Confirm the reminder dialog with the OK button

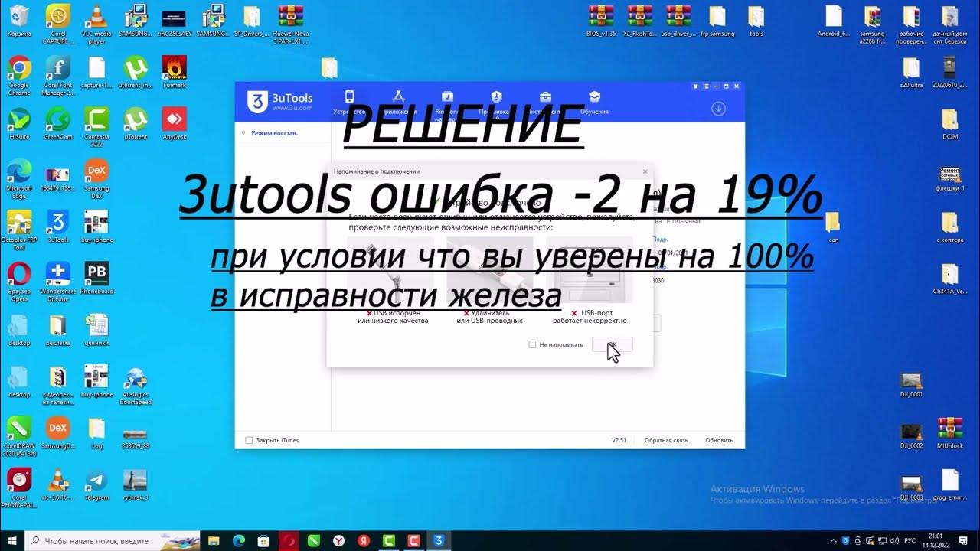click(612, 344)
